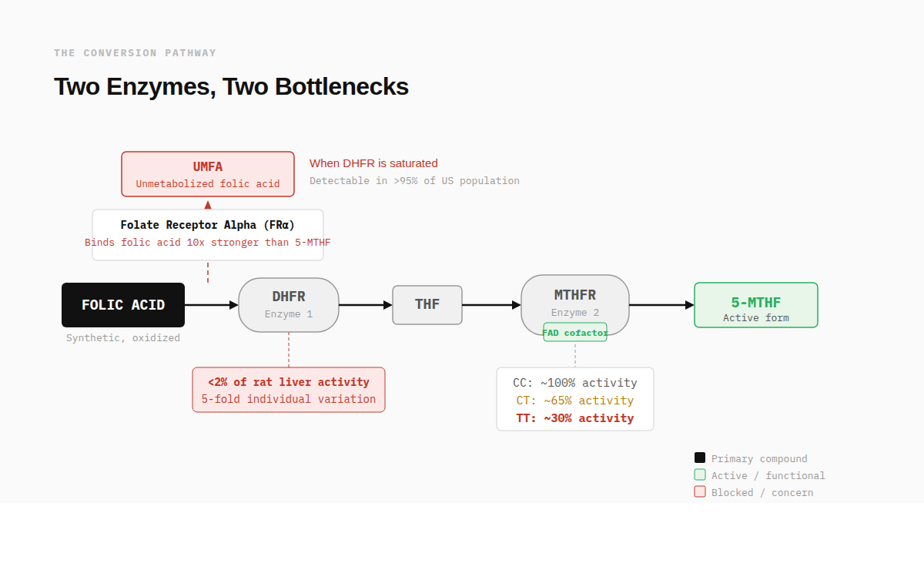Select the CT ~65% activity line
The width and height of the screenshot is (924, 570).
click(x=575, y=401)
